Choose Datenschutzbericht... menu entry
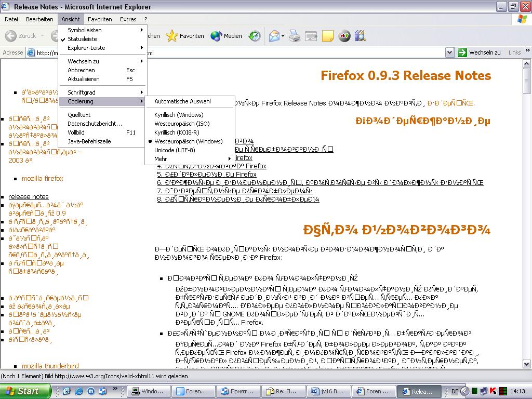This screenshot has height=399, width=532. (x=102, y=124)
